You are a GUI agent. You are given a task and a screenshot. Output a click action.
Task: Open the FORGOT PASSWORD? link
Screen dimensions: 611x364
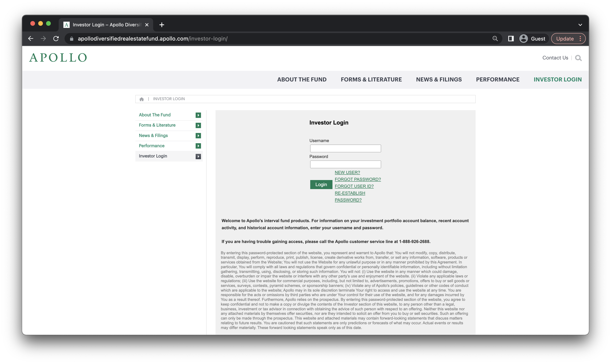pos(358,179)
